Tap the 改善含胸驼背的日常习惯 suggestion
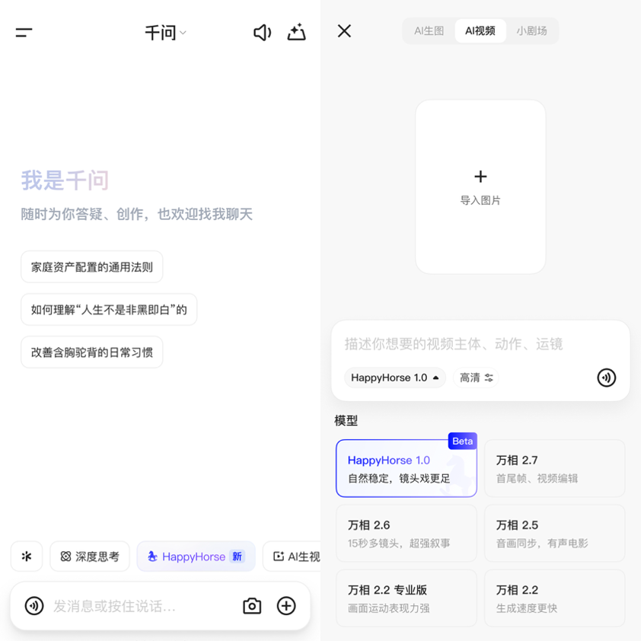 [x=92, y=352]
